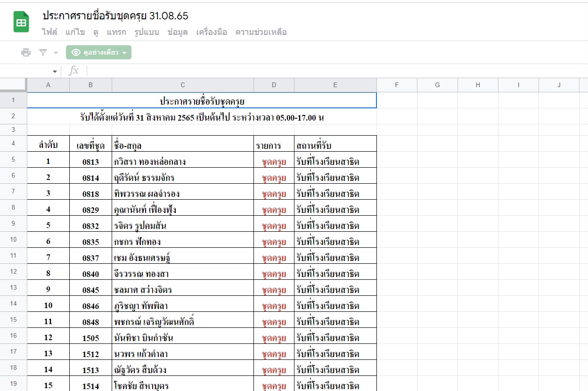Click the Google Sheets home icon

point(21,22)
